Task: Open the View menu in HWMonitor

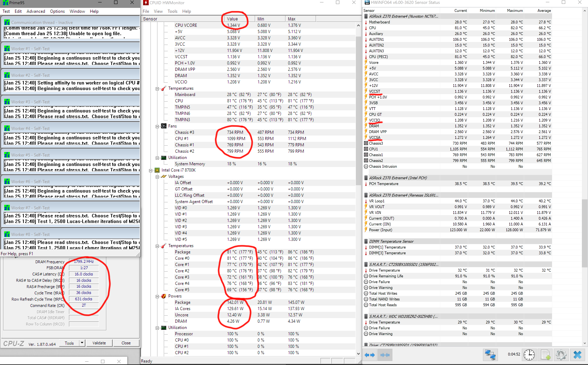Action: point(158,11)
